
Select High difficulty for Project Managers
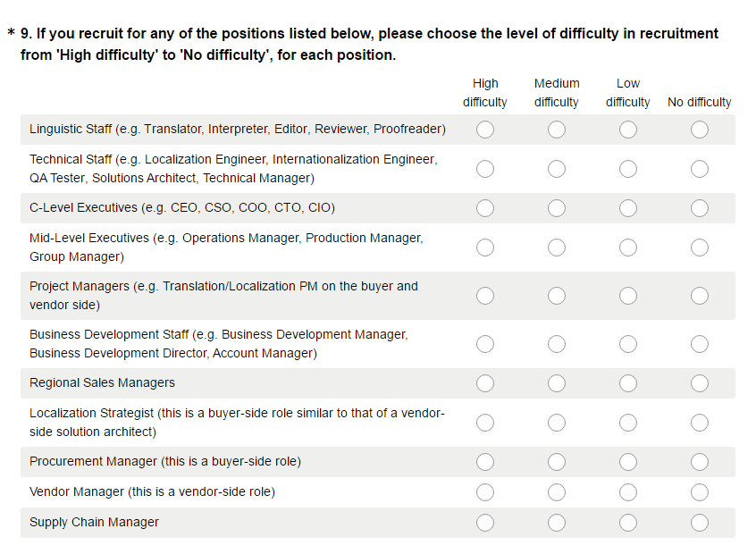pyautogui.click(x=485, y=296)
